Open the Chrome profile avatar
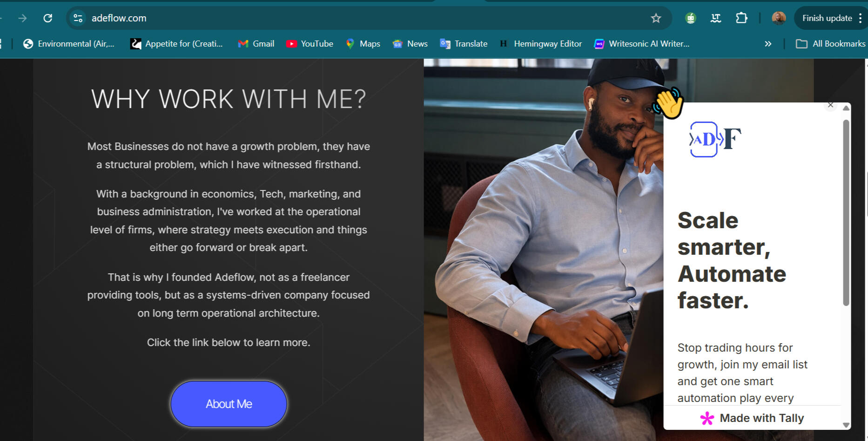 point(779,18)
